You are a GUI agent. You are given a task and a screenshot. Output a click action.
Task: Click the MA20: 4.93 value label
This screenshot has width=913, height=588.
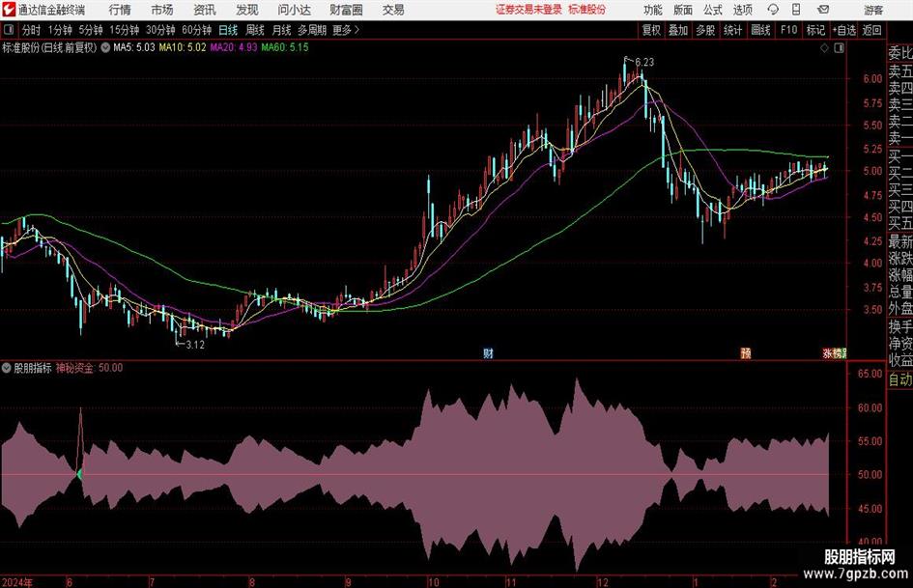click(234, 47)
